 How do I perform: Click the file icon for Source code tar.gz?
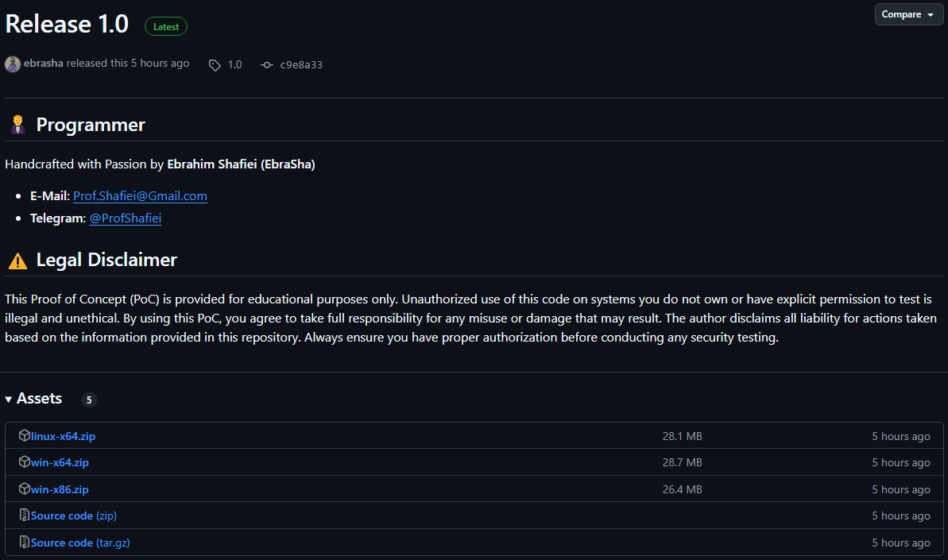tap(25, 543)
